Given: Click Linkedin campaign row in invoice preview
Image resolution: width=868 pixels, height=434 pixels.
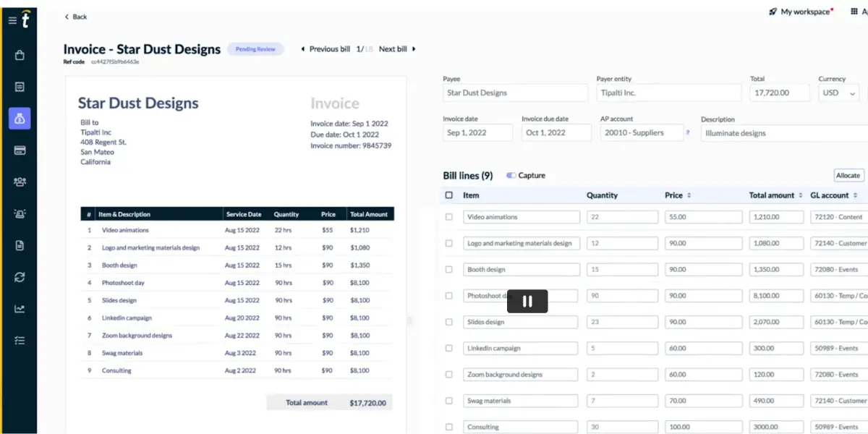Looking at the screenshot, I should 237,318.
